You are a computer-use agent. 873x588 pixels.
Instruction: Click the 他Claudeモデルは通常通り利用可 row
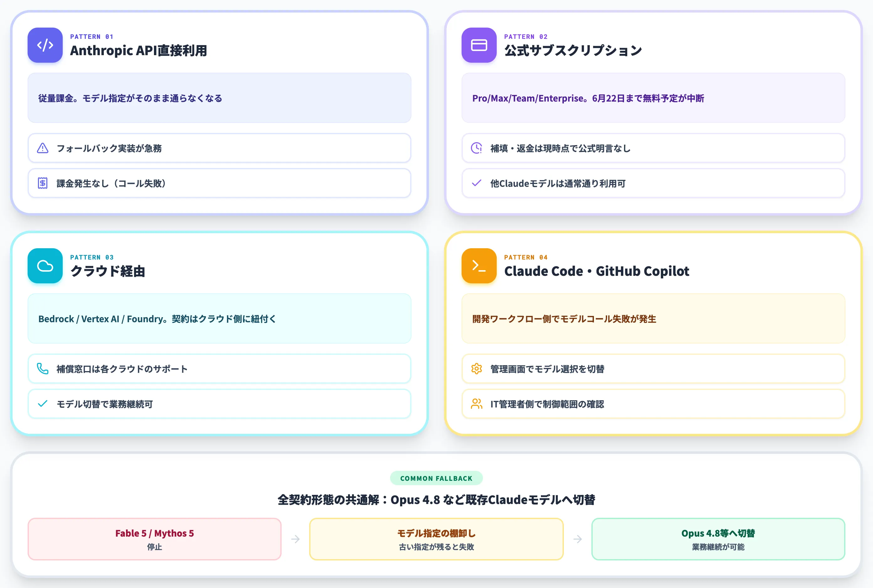653,183
